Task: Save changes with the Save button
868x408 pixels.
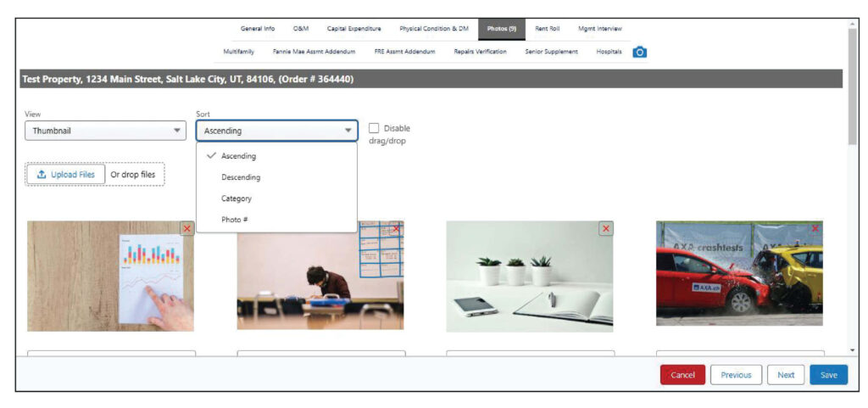Action: click(829, 375)
